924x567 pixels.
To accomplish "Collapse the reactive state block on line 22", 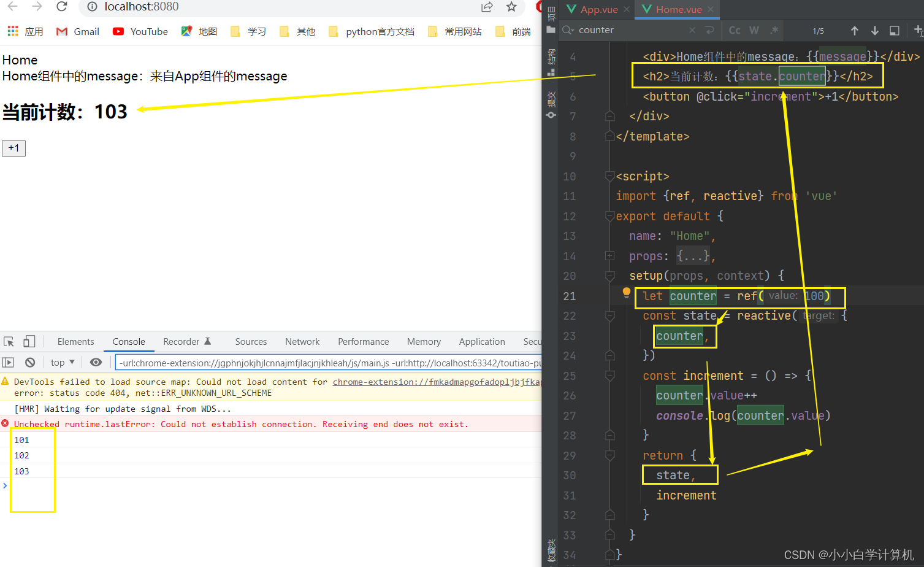I will click(609, 316).
